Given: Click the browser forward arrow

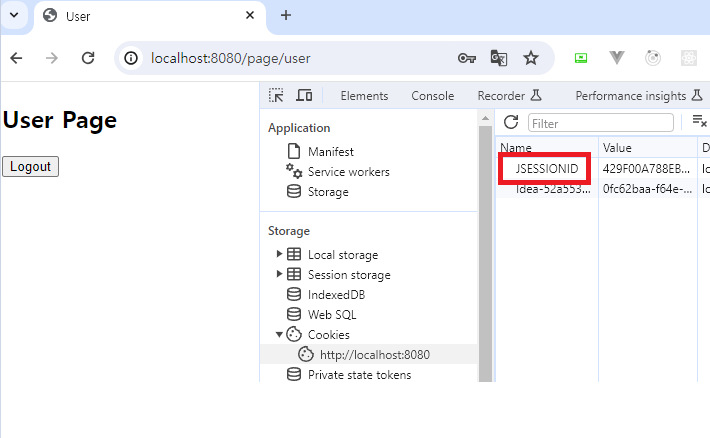Looking at the screenshot, I should [x=52, y=58].
